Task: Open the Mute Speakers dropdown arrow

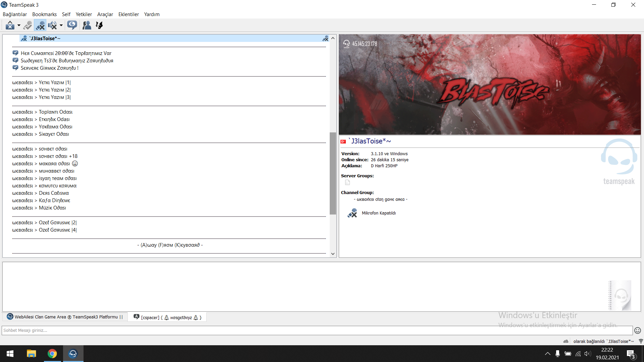Action: point(61,25)
